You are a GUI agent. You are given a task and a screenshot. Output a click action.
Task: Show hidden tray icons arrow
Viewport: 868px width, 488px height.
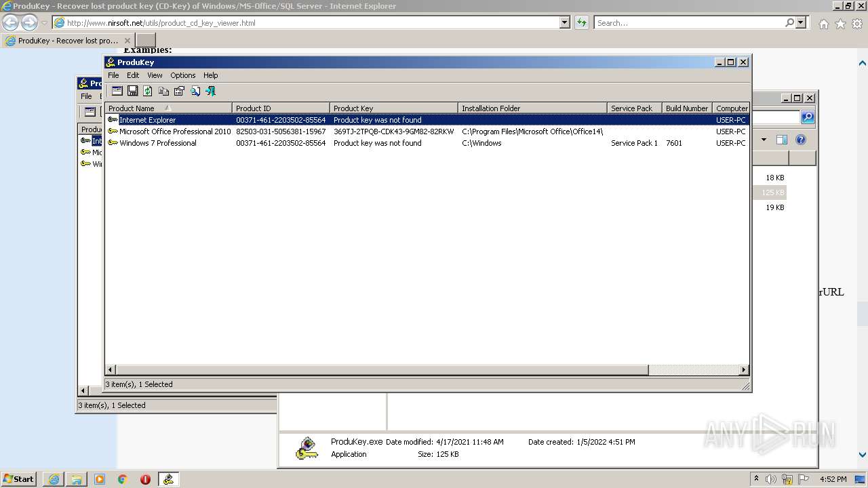(x=756, y=479)
